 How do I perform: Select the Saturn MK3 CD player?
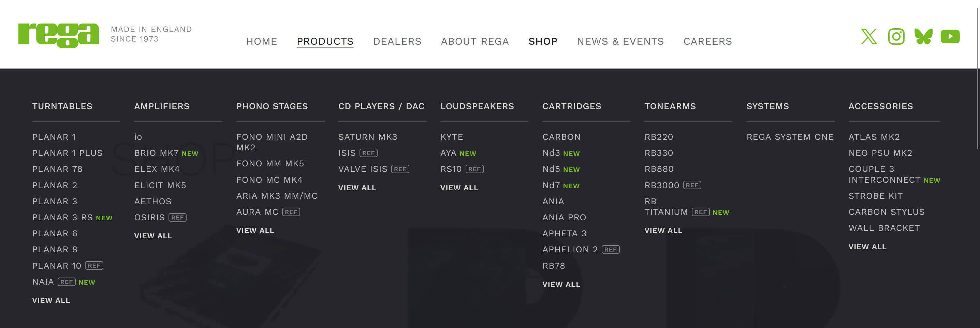367,137
